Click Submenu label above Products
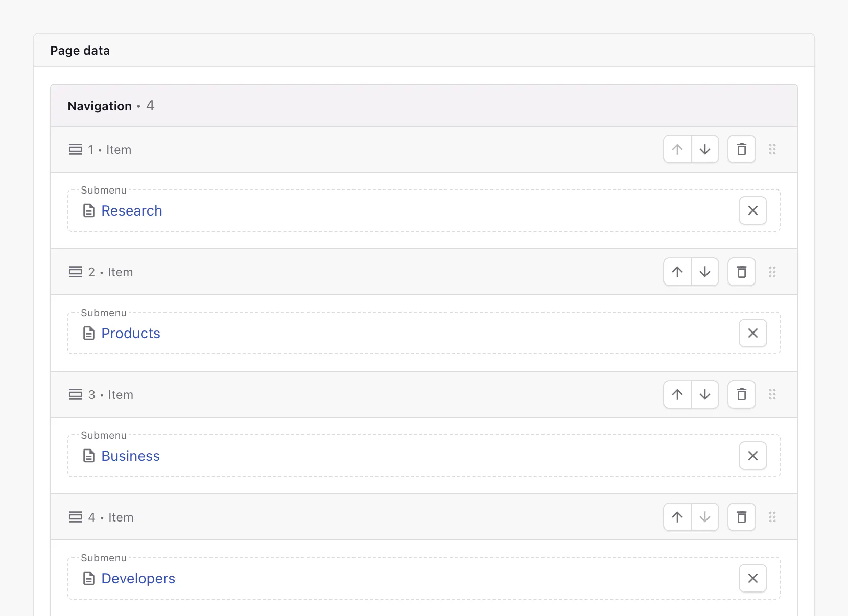848x616 pixels. 104,313
